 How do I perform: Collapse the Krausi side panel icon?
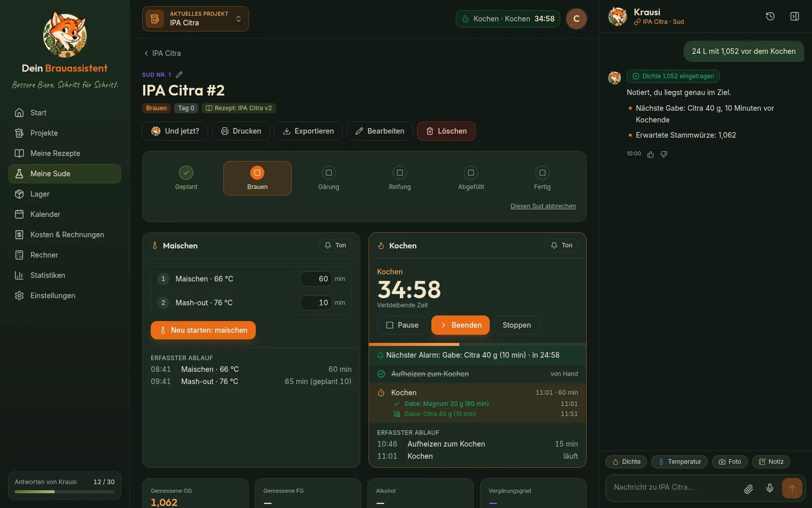795,16
